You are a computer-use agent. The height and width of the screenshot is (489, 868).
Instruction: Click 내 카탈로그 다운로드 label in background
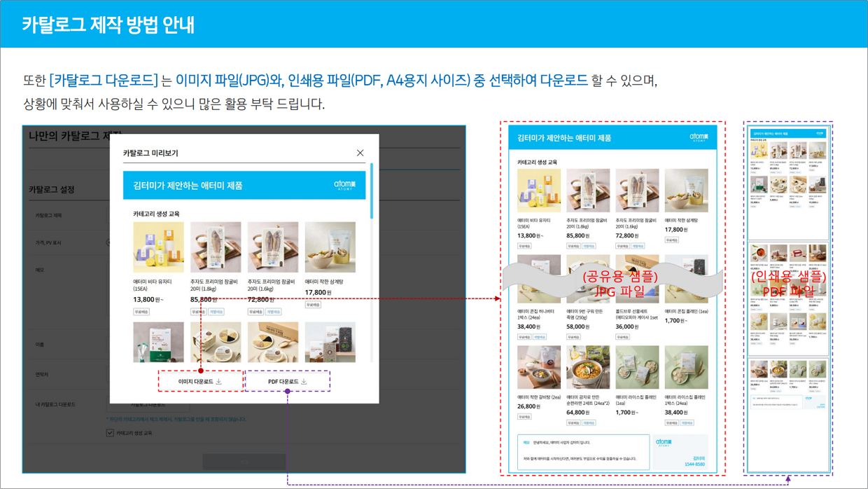click(x=55, y=404)
